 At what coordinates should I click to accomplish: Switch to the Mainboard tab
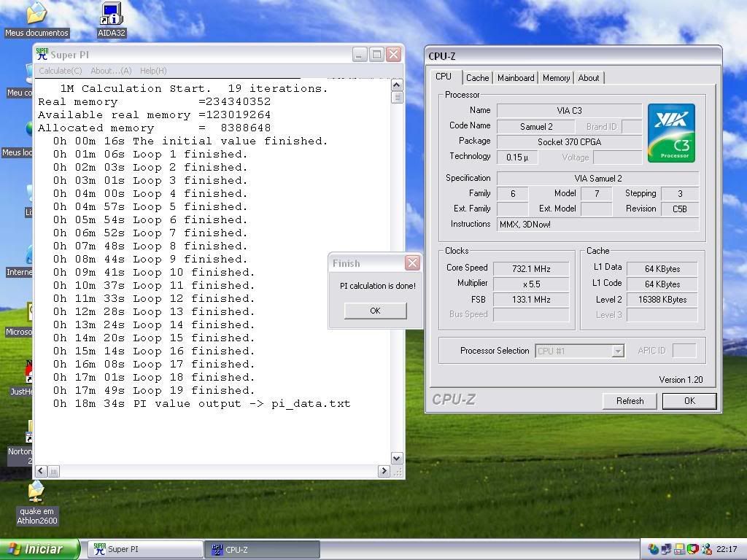coord(516,78)
